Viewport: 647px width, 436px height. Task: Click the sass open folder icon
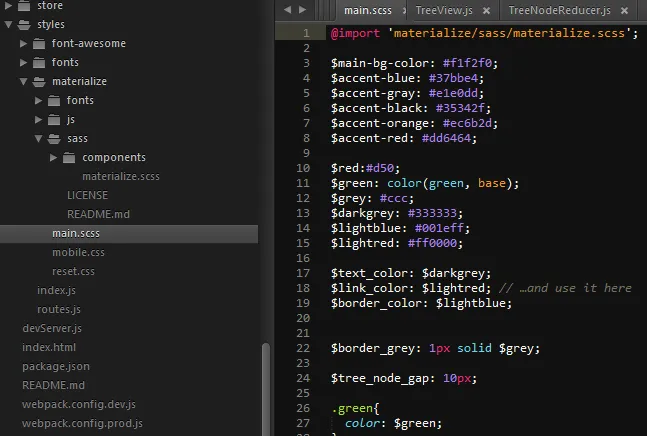coord(54,139)
